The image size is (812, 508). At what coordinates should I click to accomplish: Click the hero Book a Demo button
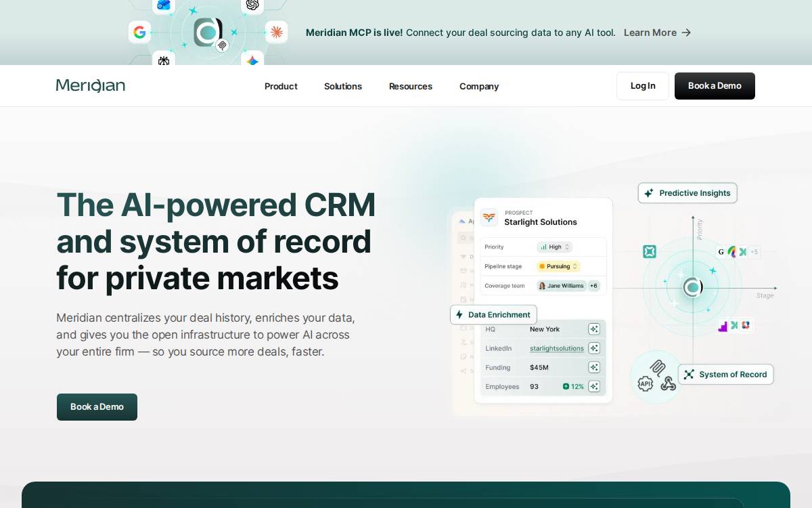pos(97,407)
